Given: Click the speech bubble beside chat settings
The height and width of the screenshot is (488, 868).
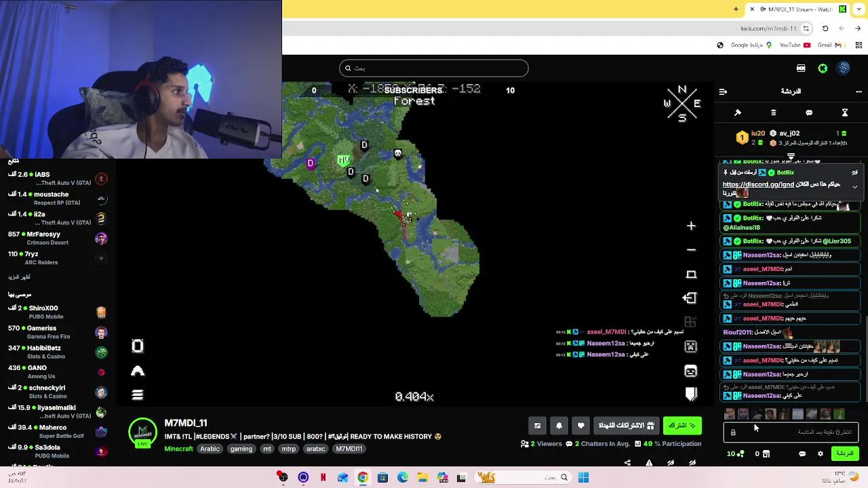Looking at the screenshot, I should coord(802,454).
